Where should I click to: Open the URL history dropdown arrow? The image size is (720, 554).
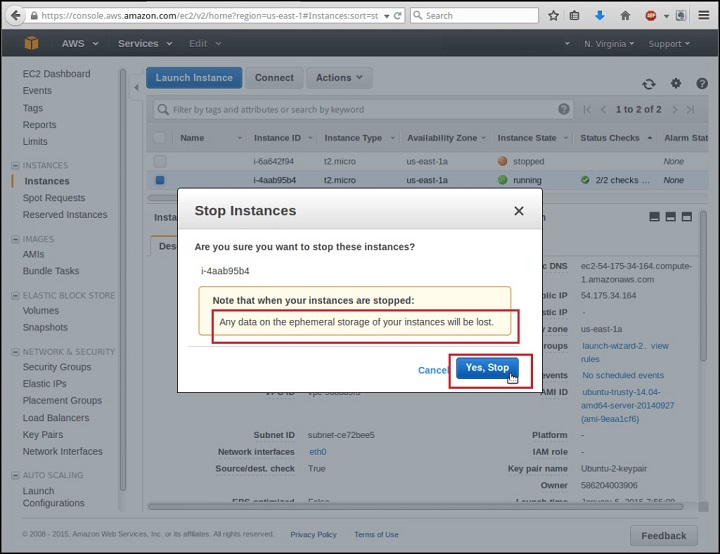pyautogui.click(x=387, y=16)
